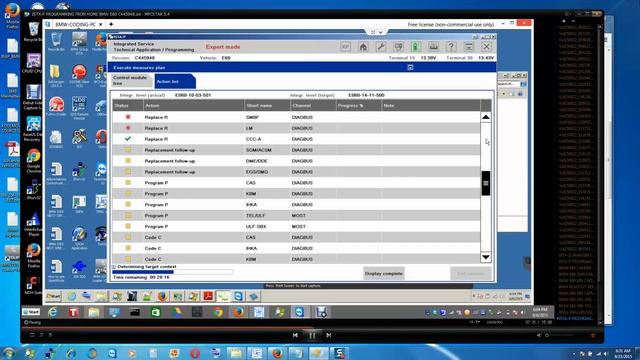The width and height of the screenshot is (640, 360).
Task: Select the Replace R row for LM
Action: point(296,128)
